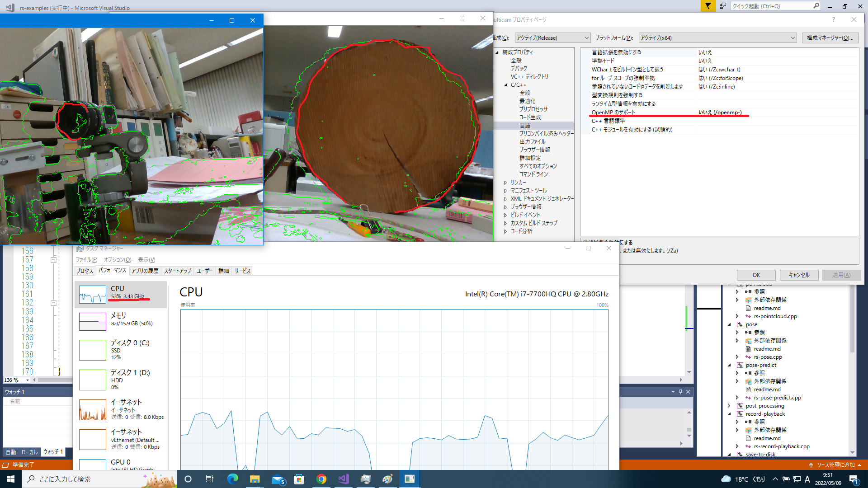Open the オプション menu in Task Manager
Image resolution: width=868 pixels, height=488 pixels.
pyautogui.click(x=118, y=260)
